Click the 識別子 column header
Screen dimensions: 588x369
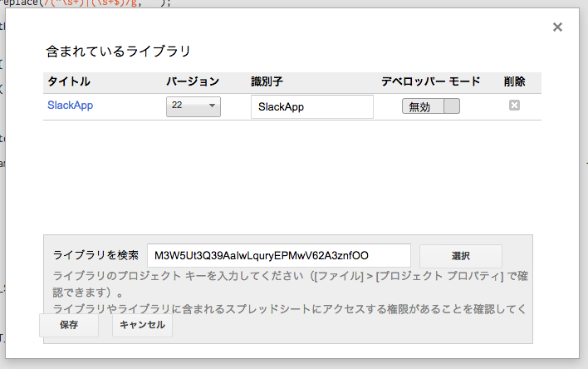coord(267,81)
